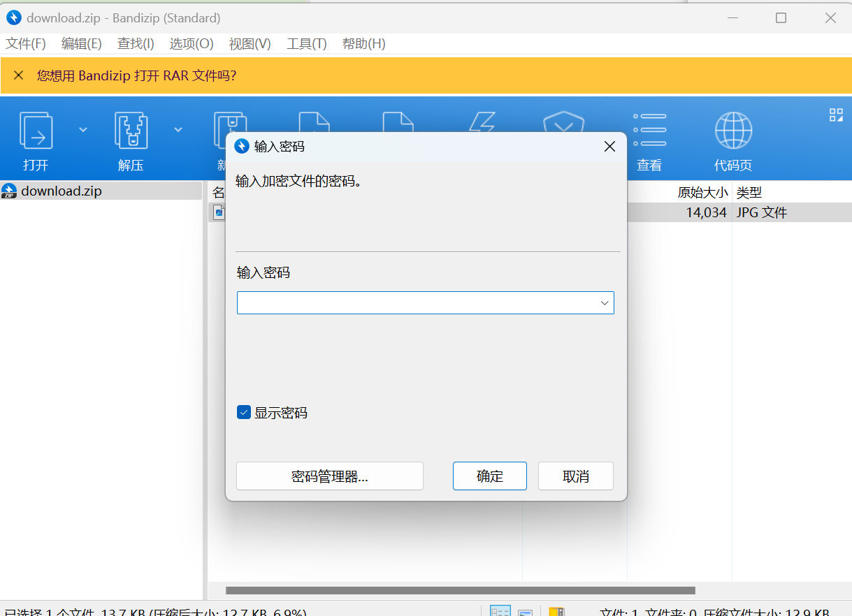Click the Bandizip app icon in the title bar
Viewport: 852px width, 616px height.
tap(14, 18)
